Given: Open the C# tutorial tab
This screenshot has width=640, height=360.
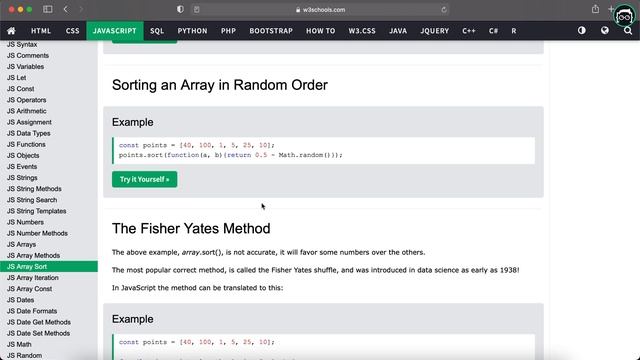Looking at the screenshot, I should tap(493, 31).
